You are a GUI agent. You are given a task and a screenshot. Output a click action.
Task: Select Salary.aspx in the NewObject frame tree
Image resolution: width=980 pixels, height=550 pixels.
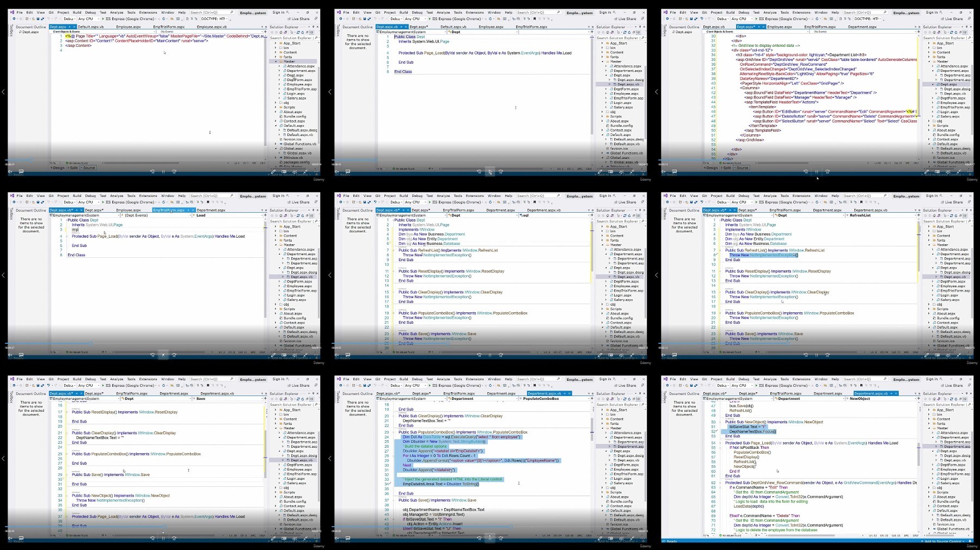[x=950, y=483]
